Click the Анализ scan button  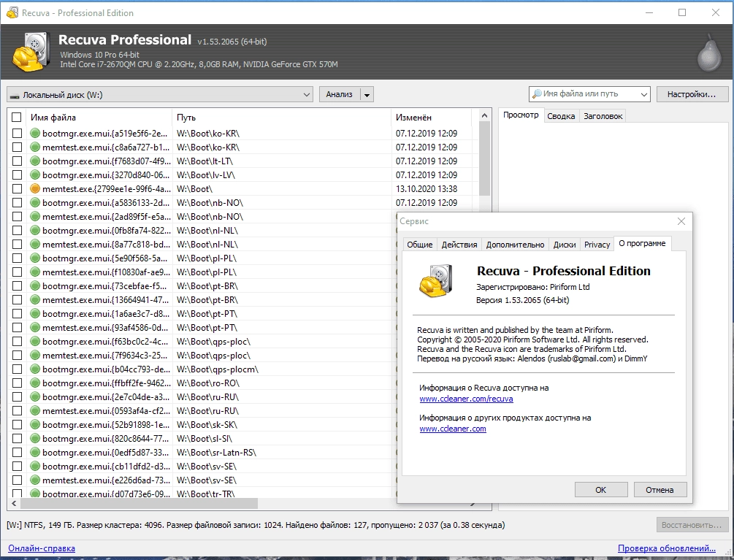[340, 94]
